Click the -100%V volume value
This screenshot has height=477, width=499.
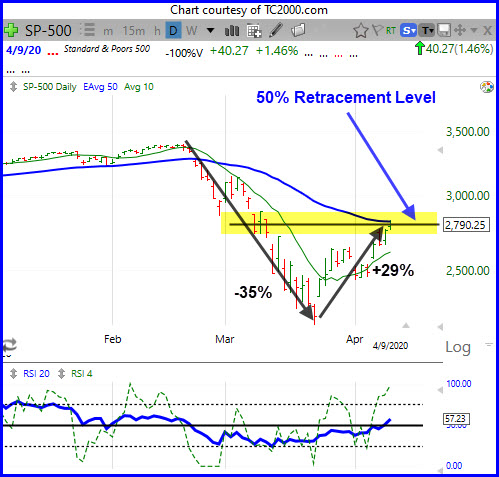pyautogui.click(x=184, y=53)
